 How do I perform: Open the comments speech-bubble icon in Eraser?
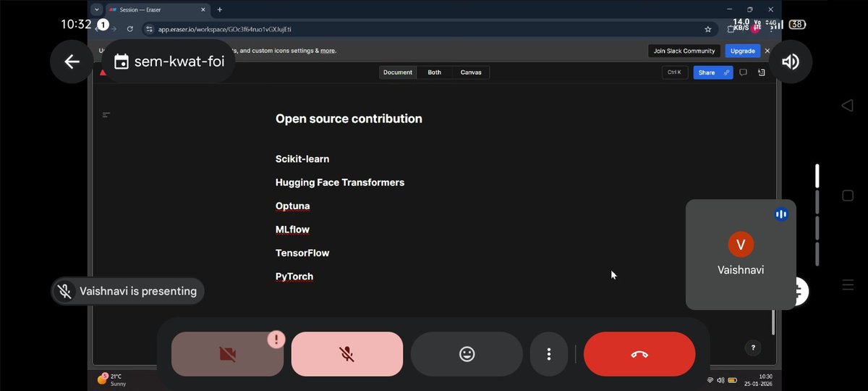(x=743, y=72)
